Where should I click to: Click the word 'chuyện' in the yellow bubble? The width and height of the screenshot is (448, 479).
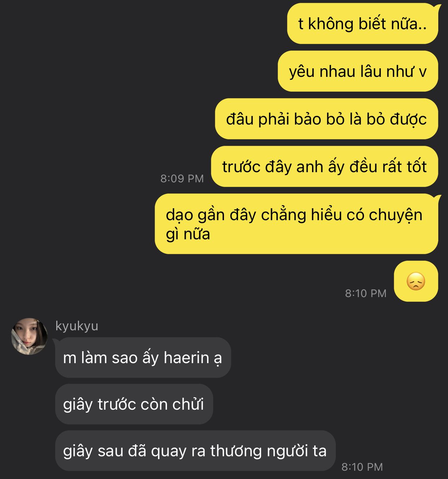click(396, 215)
